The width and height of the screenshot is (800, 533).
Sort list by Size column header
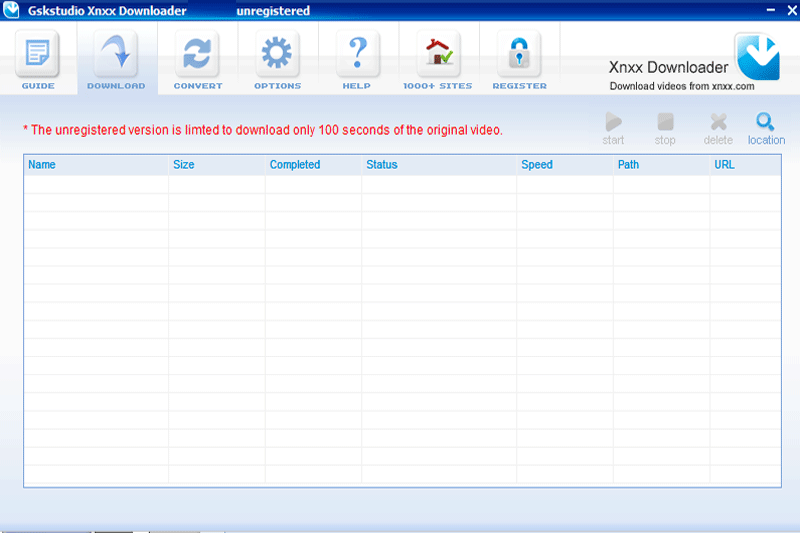[x=216, y=165]
